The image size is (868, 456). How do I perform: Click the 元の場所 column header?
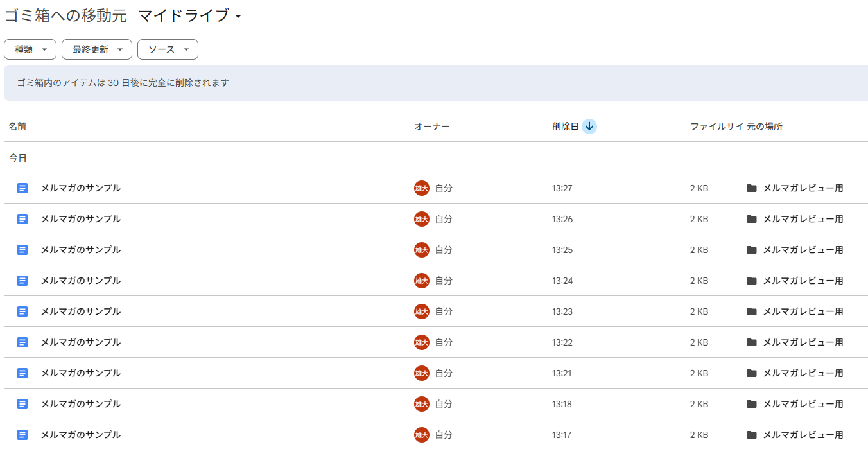tap(765, 127)
